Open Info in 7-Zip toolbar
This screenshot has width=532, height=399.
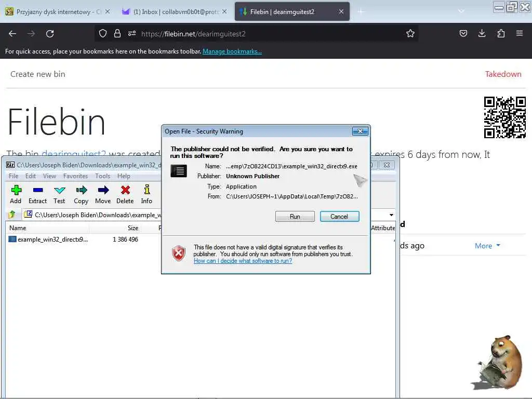coord(147,194)
